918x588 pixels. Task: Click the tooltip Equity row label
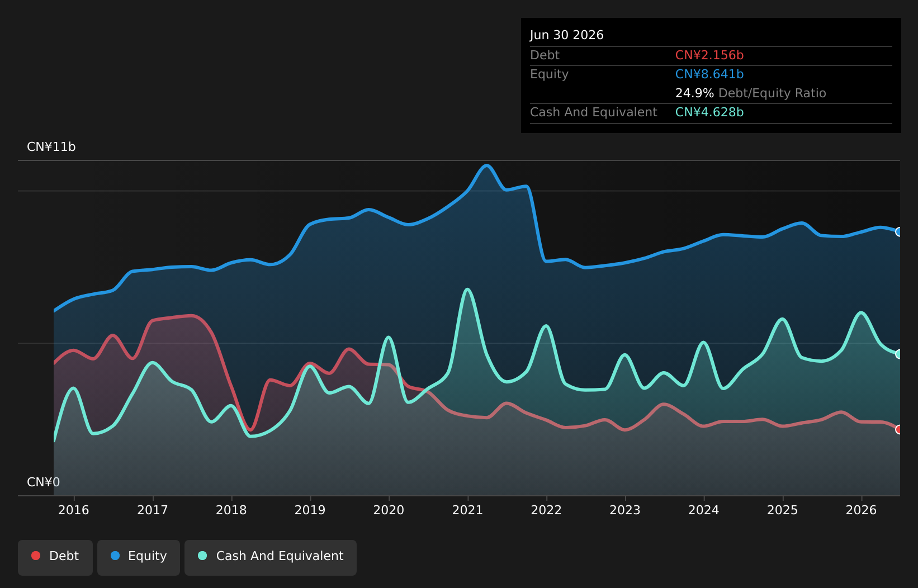coord(549,74)
